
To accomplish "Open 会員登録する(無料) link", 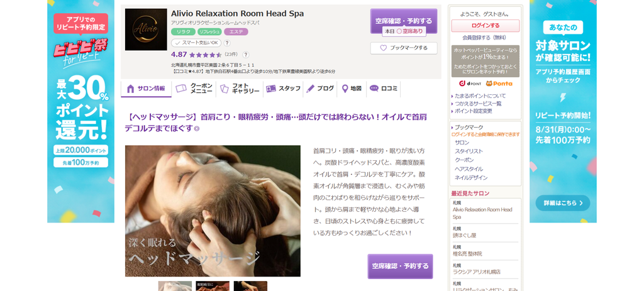I will pyautogui.click(x=484, y=37).
